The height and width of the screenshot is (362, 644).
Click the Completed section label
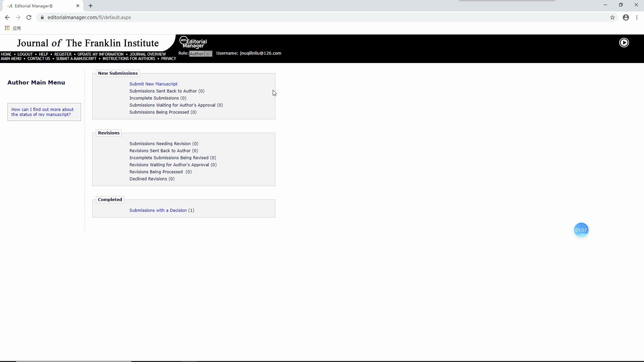click(x=110, y=200)
